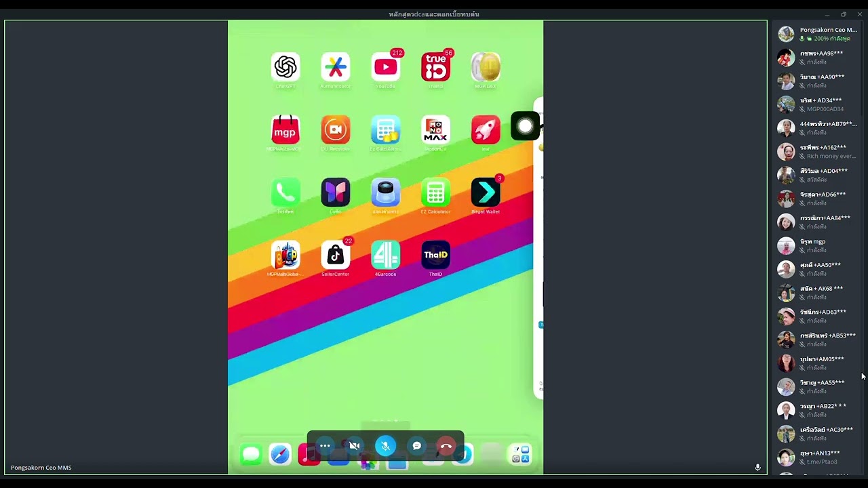Open the call chat panel
Screen dimensions: 868x488
(x=416, y=446)
